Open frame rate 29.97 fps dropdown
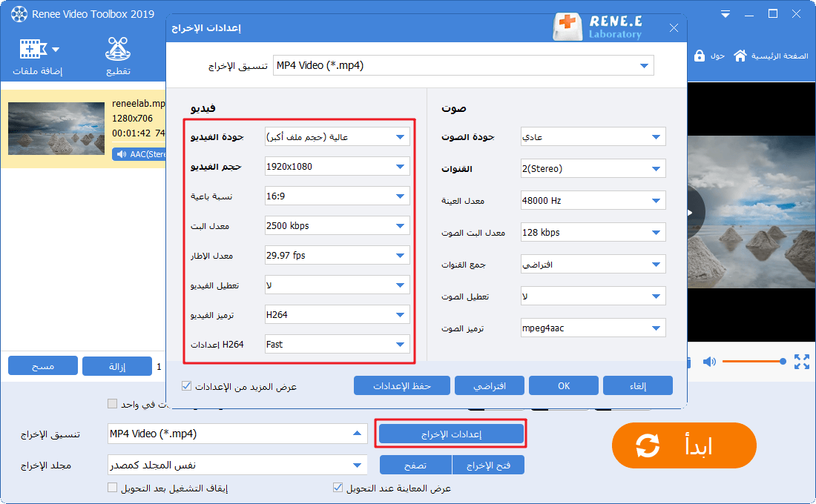The height and width of the screenshot is (504, 816). click(338, 256)
